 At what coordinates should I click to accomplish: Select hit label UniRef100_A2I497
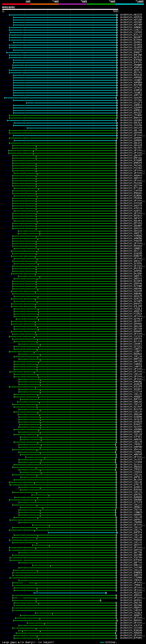click(x=131, y=407)
